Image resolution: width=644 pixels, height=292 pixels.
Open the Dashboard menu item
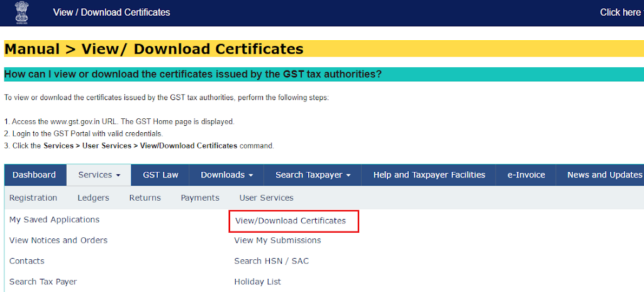(34, 175)
